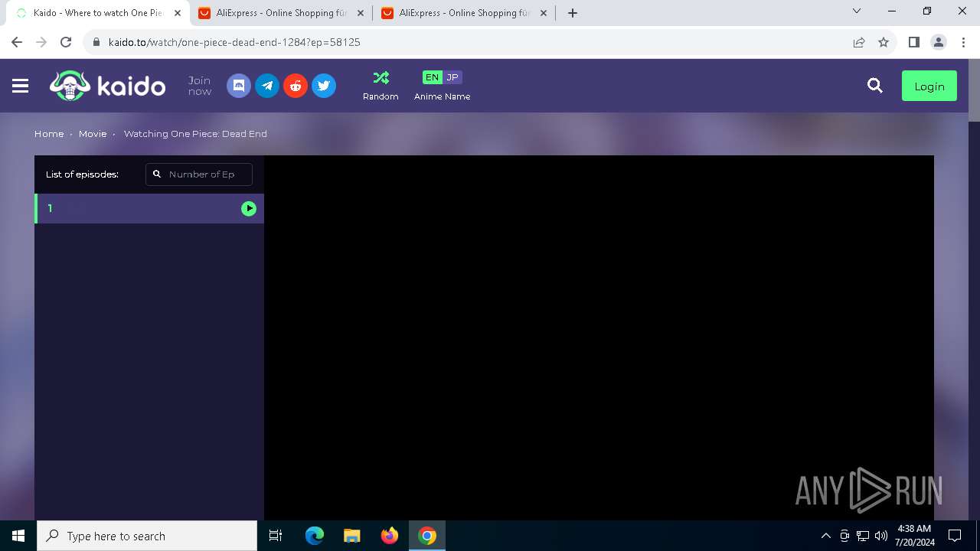980x551 pixels.
Task: Click the Kaido logo
Action: 107,86
